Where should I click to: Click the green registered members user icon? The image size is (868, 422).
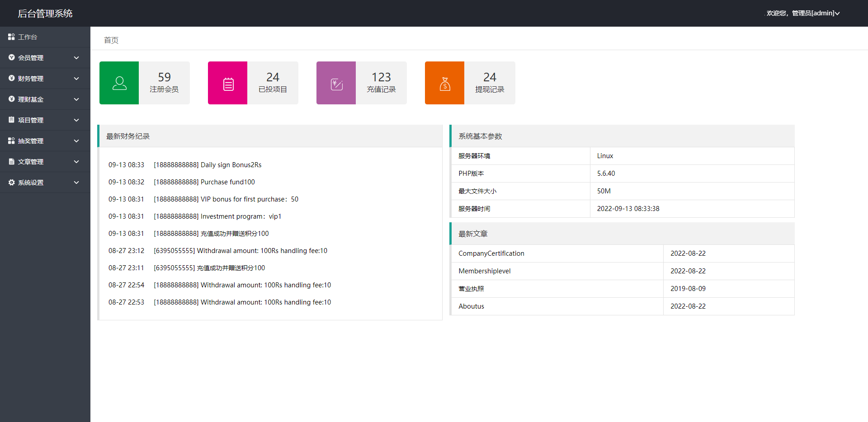[119, 83]
